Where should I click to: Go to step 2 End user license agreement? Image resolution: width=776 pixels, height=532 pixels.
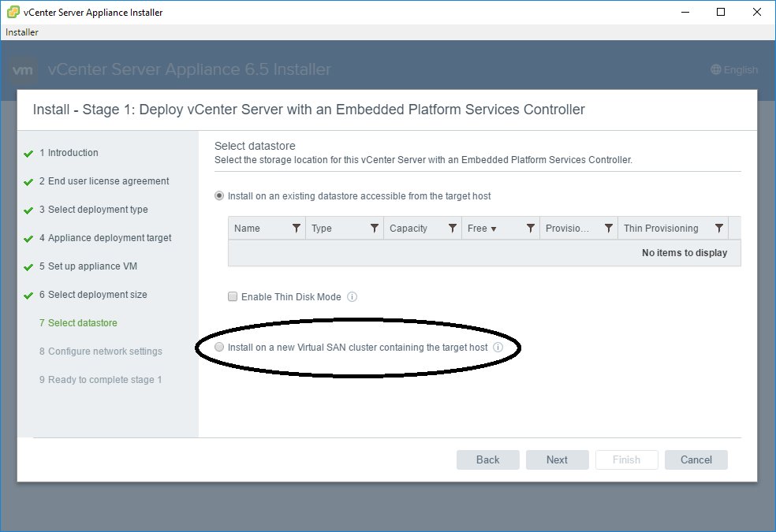[104, 181]
